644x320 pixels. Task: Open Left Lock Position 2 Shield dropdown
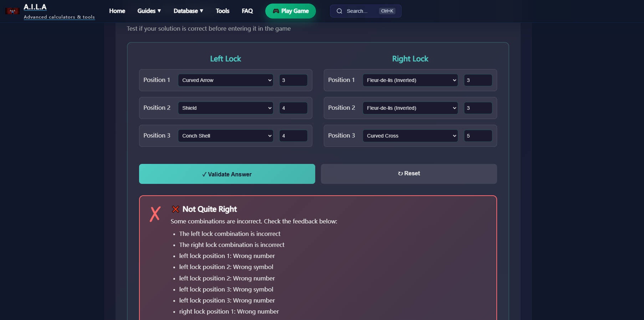pos(226,108)
